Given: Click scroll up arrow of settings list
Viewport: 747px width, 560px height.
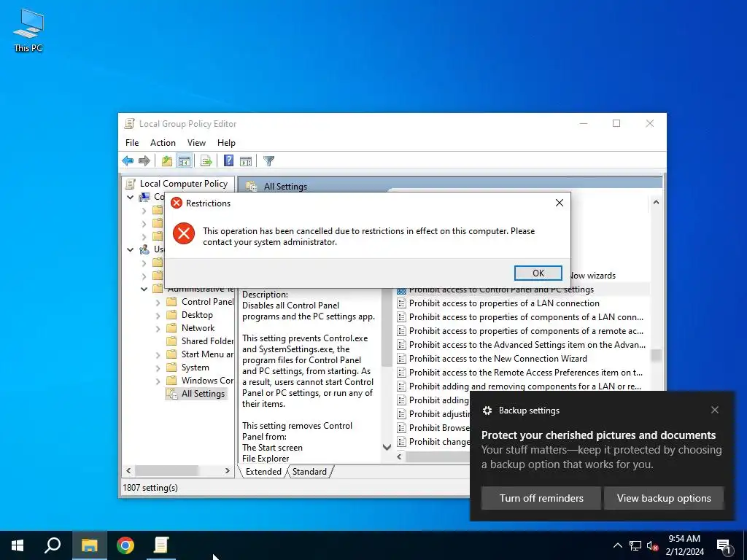Looking at the screenshot, I should click(x=656, y=202).
